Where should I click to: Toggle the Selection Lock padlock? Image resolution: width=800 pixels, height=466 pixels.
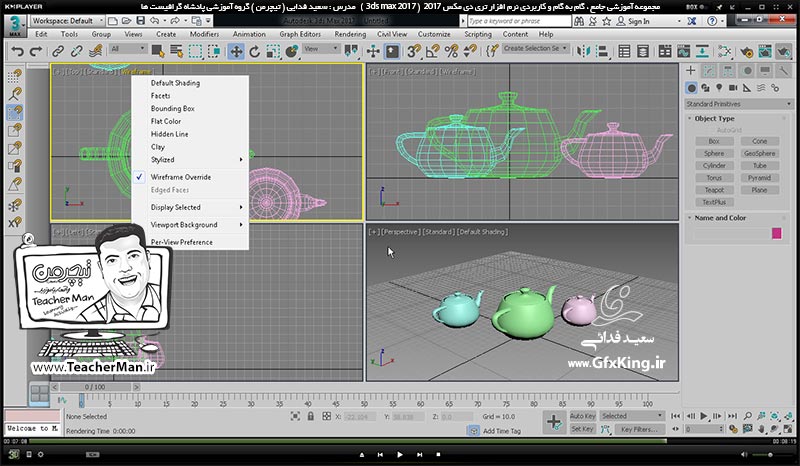click(310, 416)
